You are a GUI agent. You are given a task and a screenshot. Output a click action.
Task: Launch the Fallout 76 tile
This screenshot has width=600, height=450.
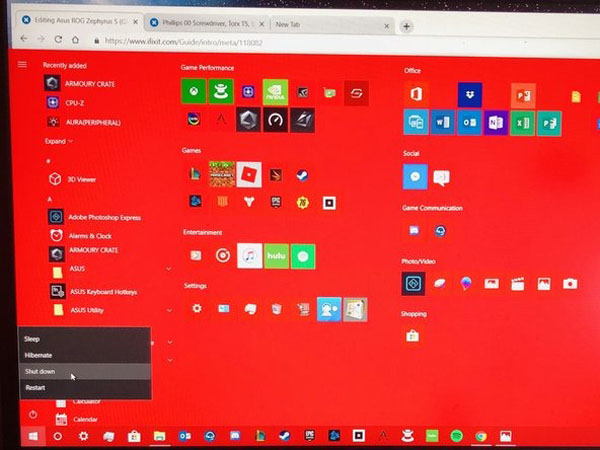point(303,202)
